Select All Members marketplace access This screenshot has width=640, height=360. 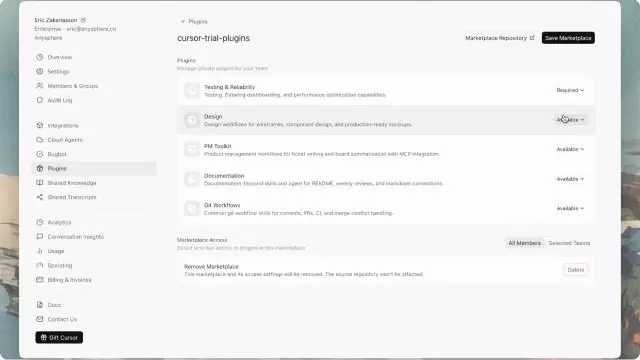(524, 243)
